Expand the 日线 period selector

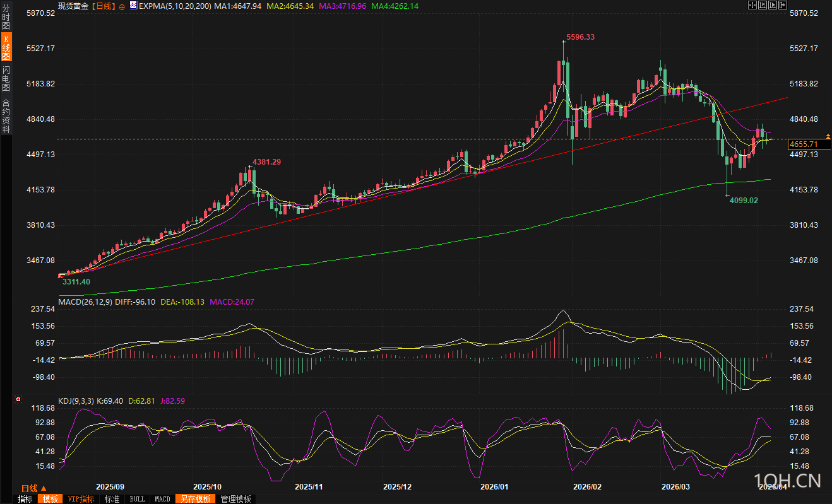33,488
